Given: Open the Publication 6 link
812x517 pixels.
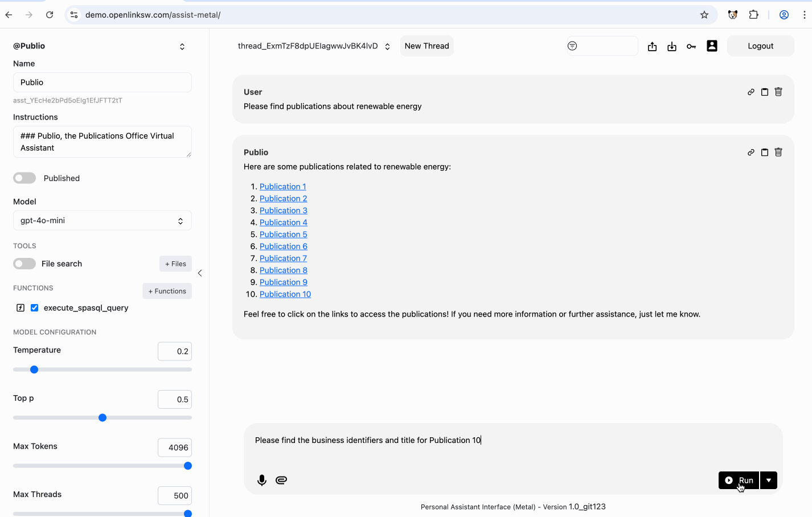Looking at the screenshot, I should [284, 247].
